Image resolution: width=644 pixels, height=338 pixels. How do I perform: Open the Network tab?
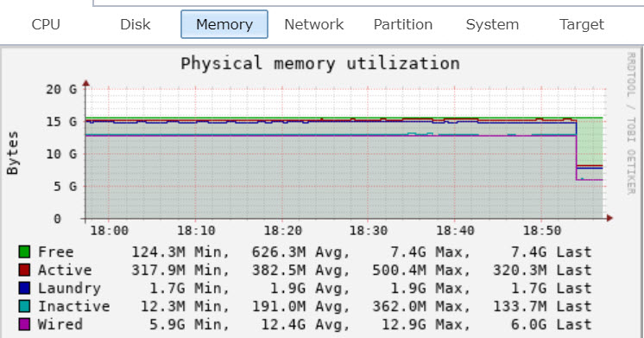coord(313,24)
